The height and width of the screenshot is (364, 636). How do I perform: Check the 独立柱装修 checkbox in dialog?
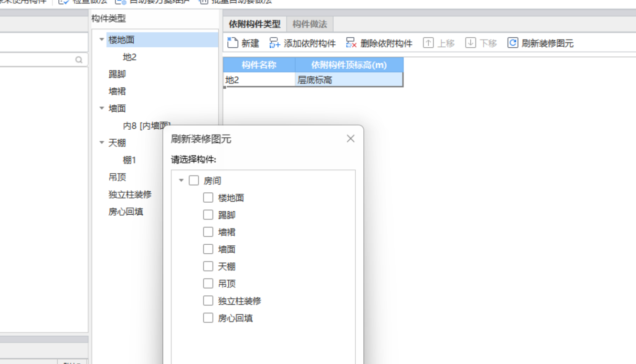pyautogui.click(x=208, y=301)
